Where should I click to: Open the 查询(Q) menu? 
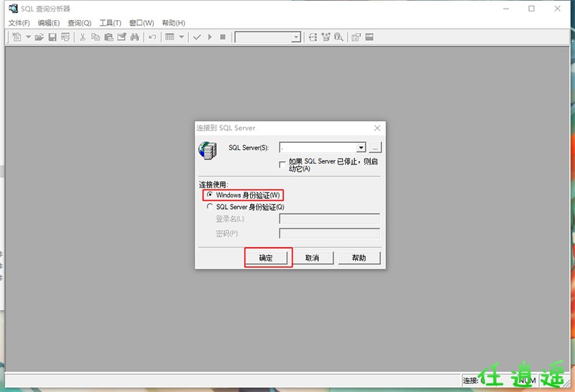(80, 23)
